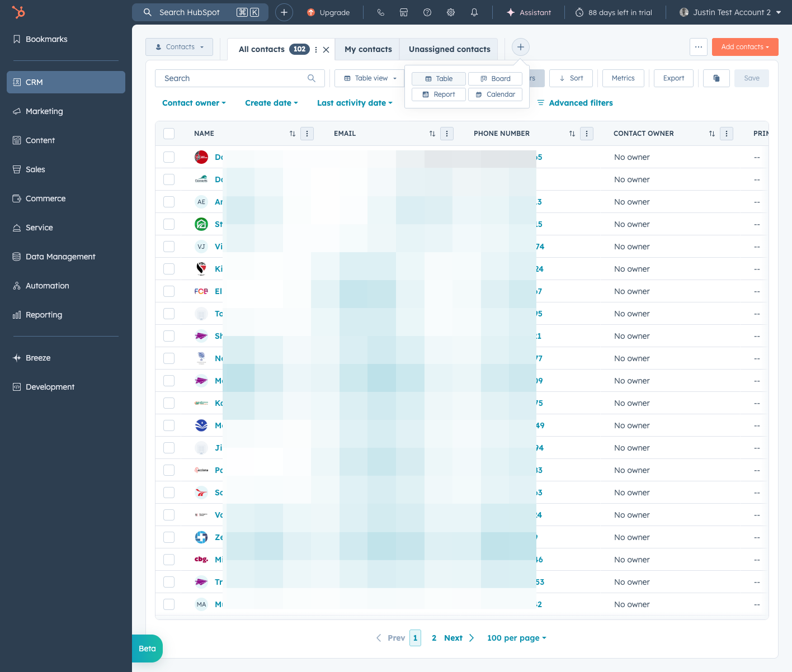Click the Add contacts button

click(x=745, y=47)
